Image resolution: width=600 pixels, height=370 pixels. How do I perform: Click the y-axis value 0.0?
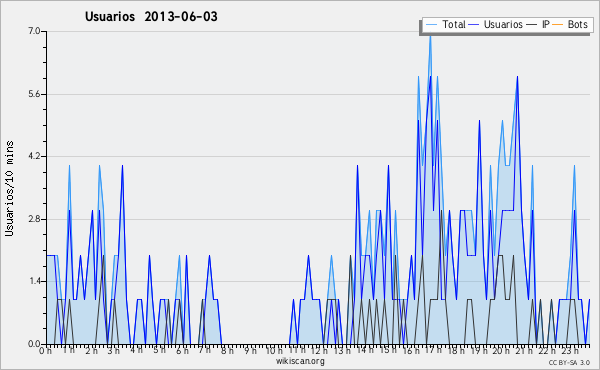pyautogui.click(x=34, y=344)
